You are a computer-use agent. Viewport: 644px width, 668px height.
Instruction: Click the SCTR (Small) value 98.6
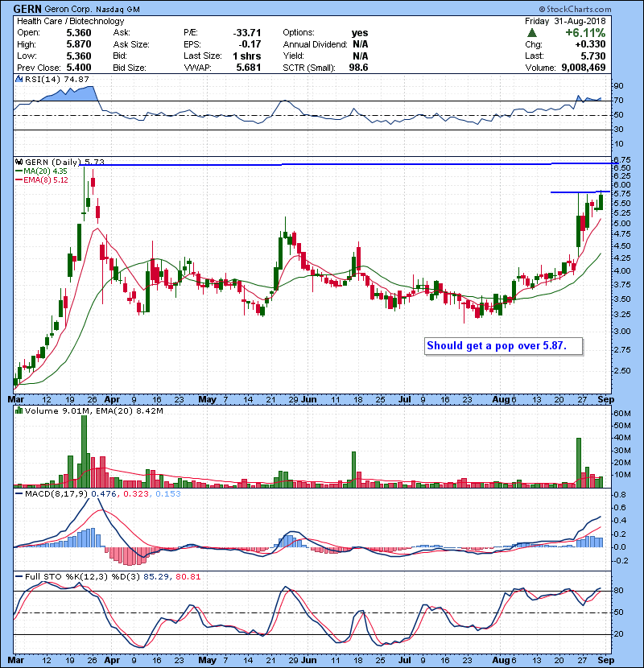(357, 66)
